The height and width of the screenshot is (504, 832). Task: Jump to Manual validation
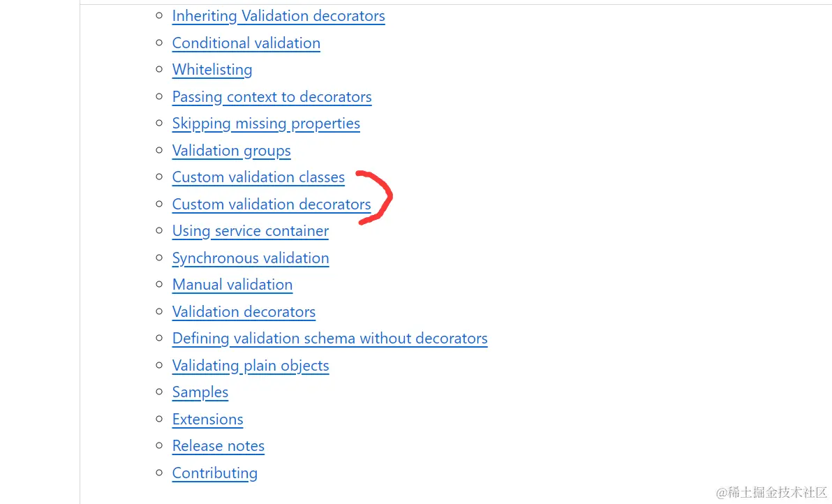pyautogui.click(x=232, y=285)
